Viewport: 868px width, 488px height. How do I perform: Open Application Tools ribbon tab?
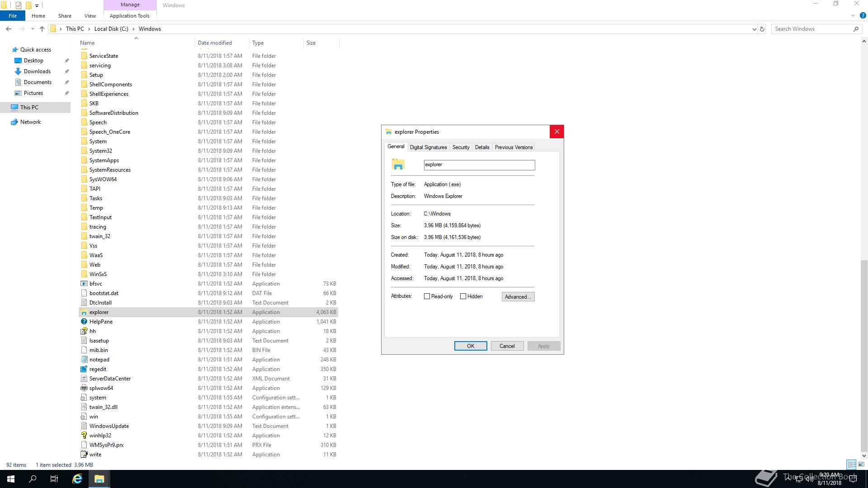pyautogui.click(x=130, y=16)
